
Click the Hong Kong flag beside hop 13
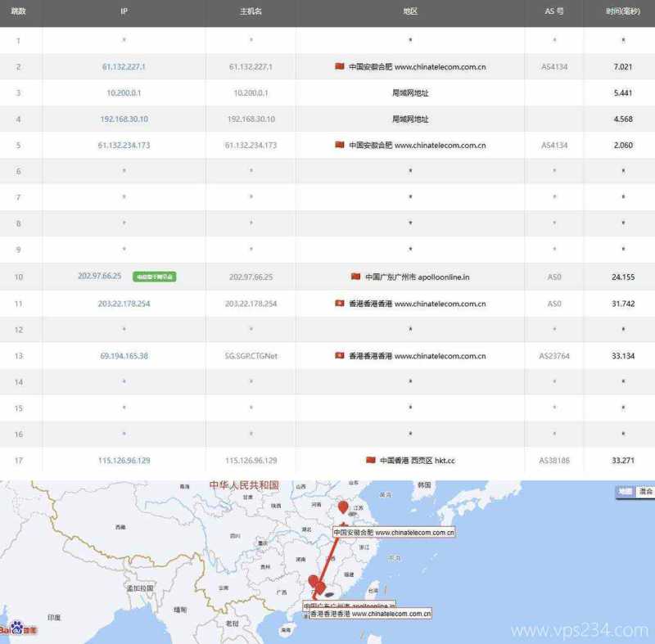click(341, 356)
